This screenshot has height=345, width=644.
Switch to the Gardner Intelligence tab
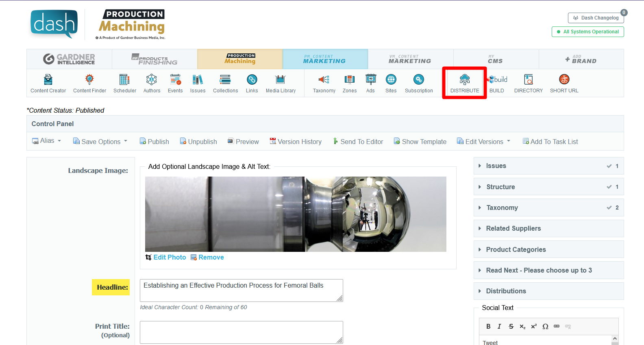(x=69, y=59)
